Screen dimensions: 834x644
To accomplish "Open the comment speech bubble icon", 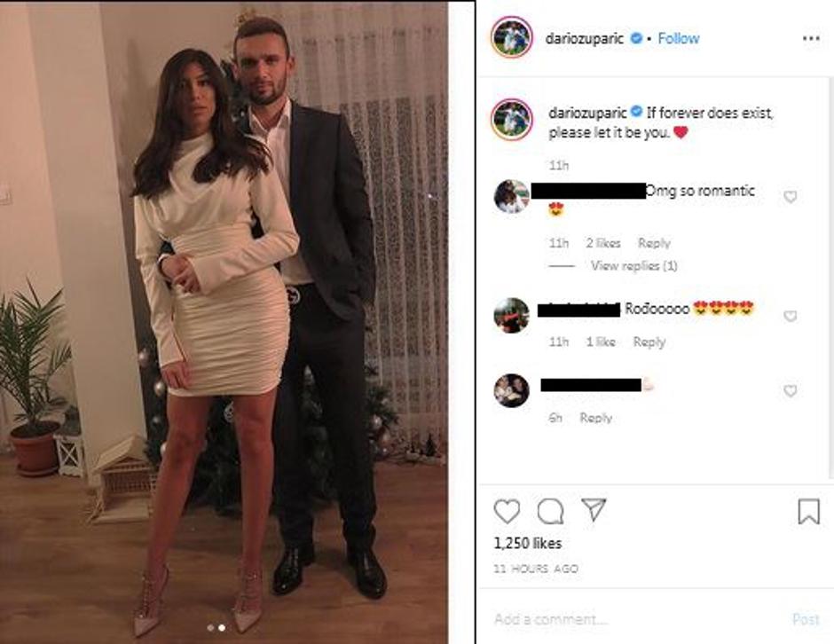I will 550,512.
